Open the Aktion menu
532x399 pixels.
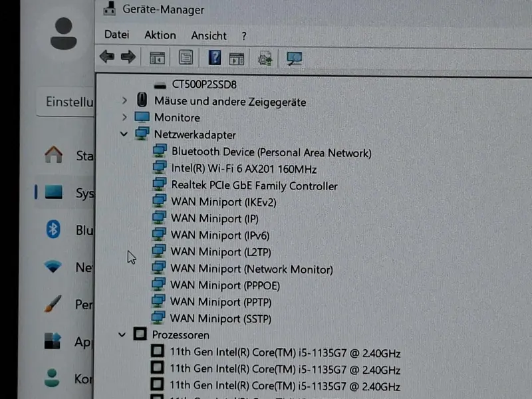coord(160,35)
